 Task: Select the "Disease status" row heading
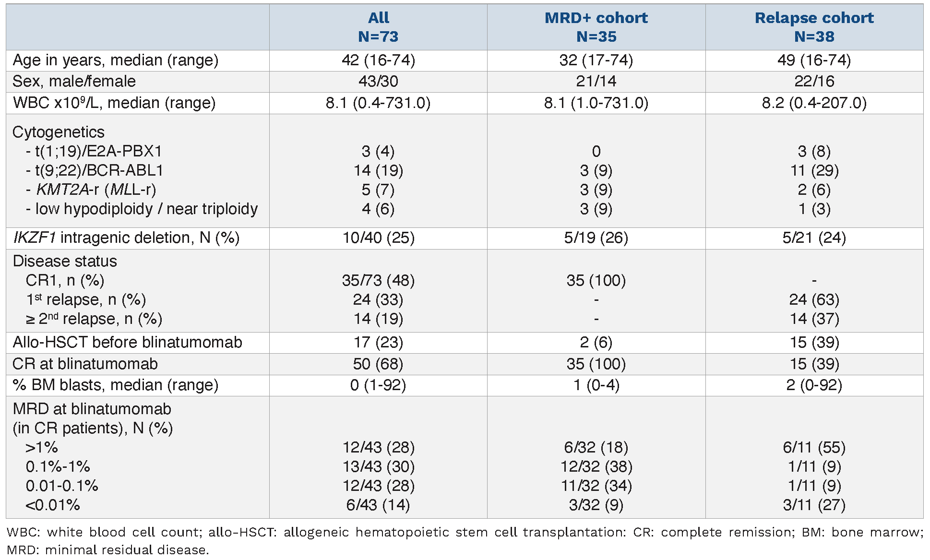(x=65, y=261)
